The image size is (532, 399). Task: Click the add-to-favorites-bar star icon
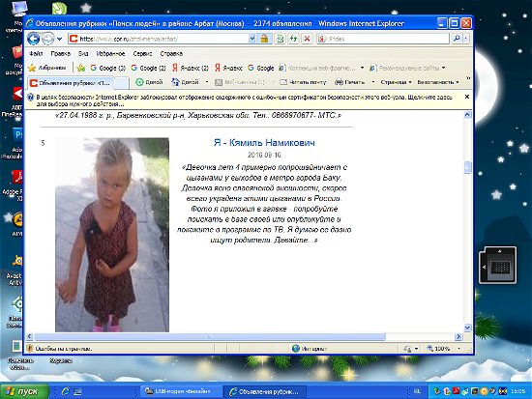click(81, 68)
